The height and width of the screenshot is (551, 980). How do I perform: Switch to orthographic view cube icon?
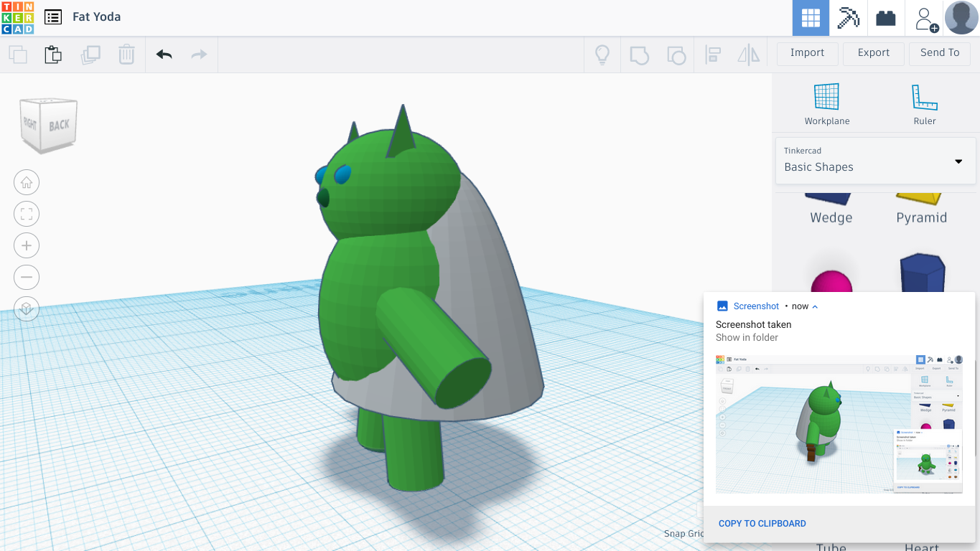tap(27, 309)
